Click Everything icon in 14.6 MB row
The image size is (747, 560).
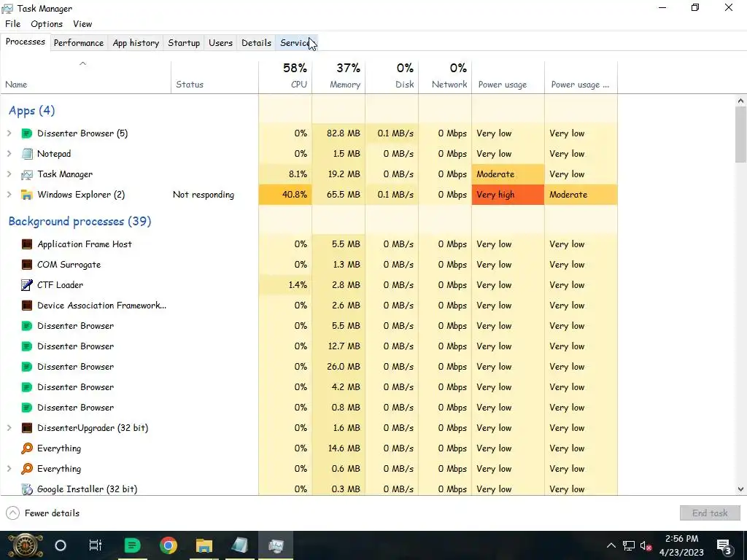pyautogui.click(x=27, y=448)
